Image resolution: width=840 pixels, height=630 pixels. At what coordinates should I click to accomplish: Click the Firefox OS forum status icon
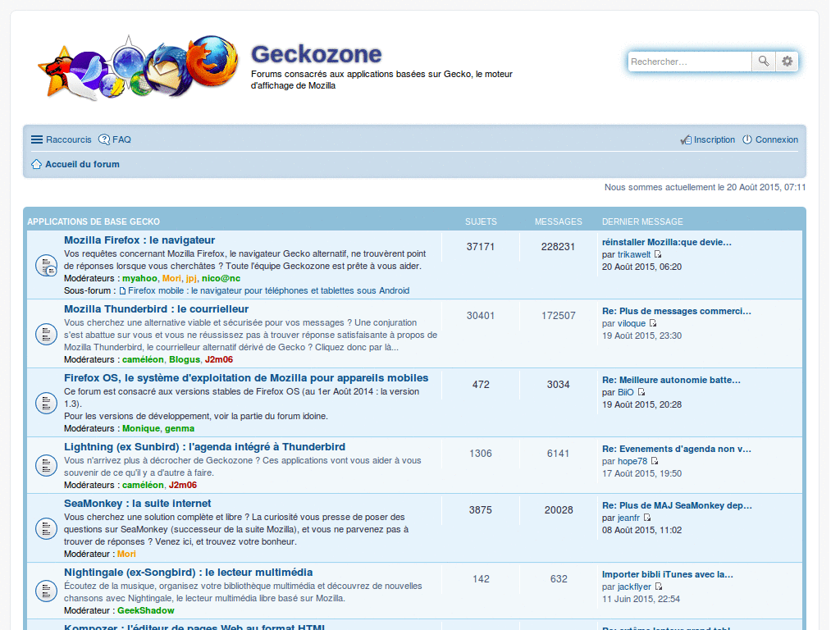click(46, 403)
